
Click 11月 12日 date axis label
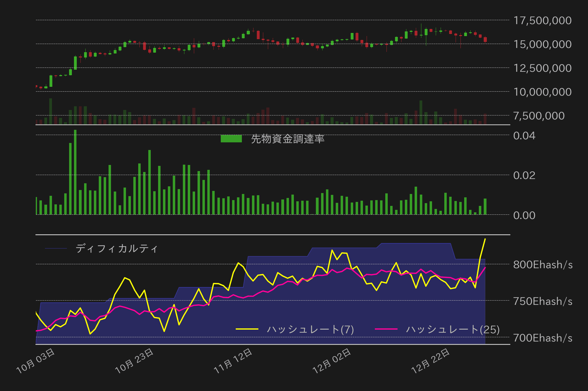click(x=233, y=361)
